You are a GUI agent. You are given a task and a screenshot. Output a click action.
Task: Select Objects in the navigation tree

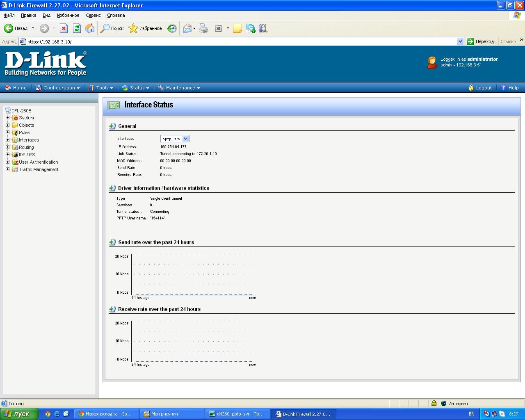point(27,125)
